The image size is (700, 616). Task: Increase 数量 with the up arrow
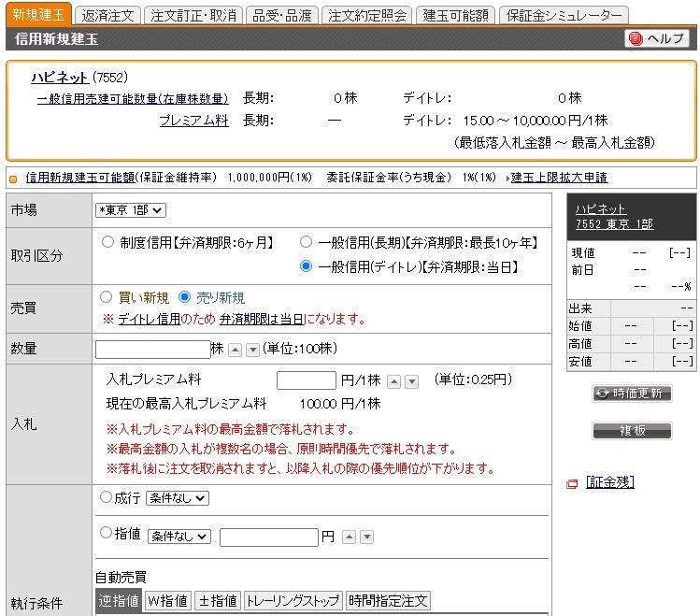(x=235, y=350)
